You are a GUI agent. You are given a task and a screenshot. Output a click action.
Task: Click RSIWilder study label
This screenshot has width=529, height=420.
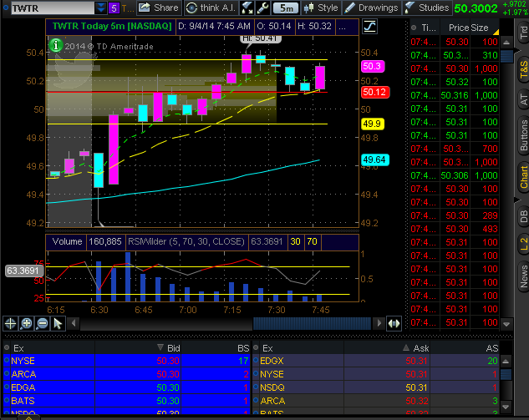coord(186,241)
